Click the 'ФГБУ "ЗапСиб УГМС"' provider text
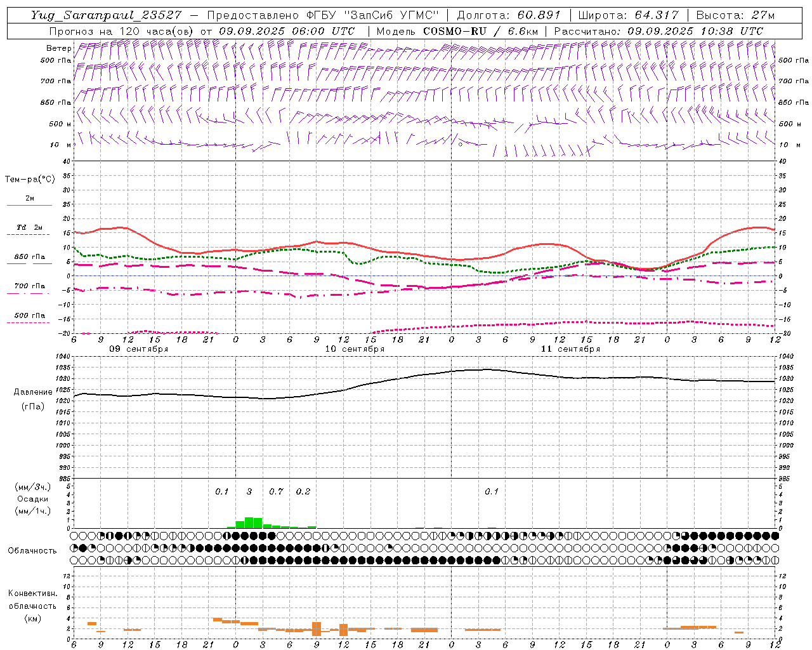 pos(374,15)
